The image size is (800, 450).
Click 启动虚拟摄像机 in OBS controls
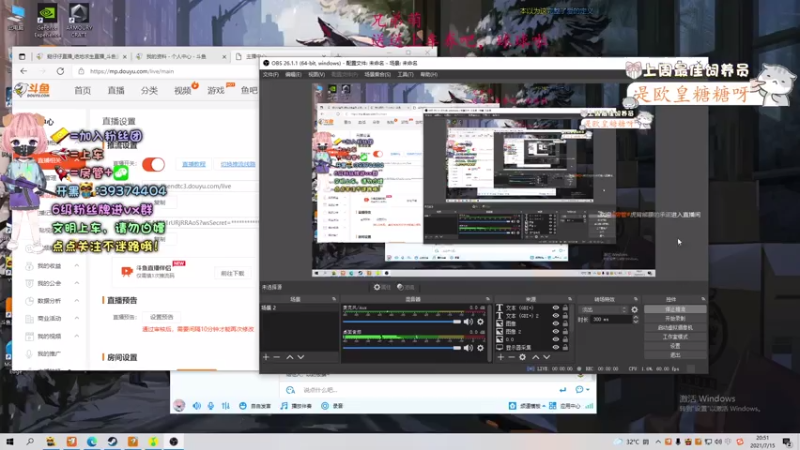pos(675,328)
